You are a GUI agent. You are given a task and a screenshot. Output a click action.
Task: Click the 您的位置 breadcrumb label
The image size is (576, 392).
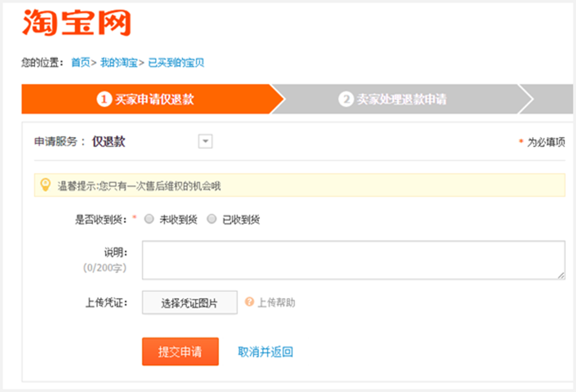click(42, 62)
